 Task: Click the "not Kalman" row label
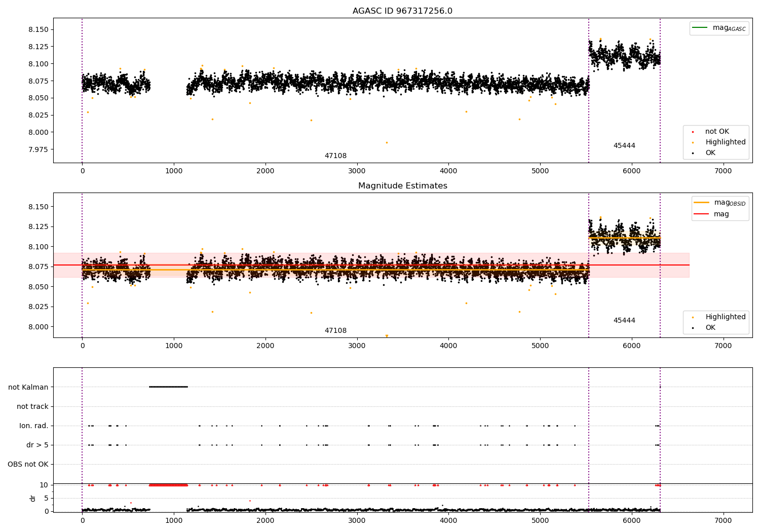coord(28,388)
